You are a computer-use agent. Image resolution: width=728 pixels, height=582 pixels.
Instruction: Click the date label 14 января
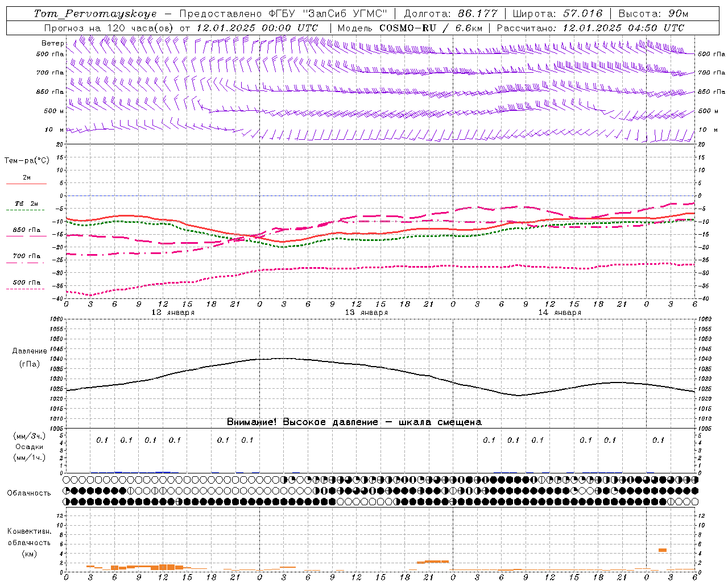(x=560, y=313)
